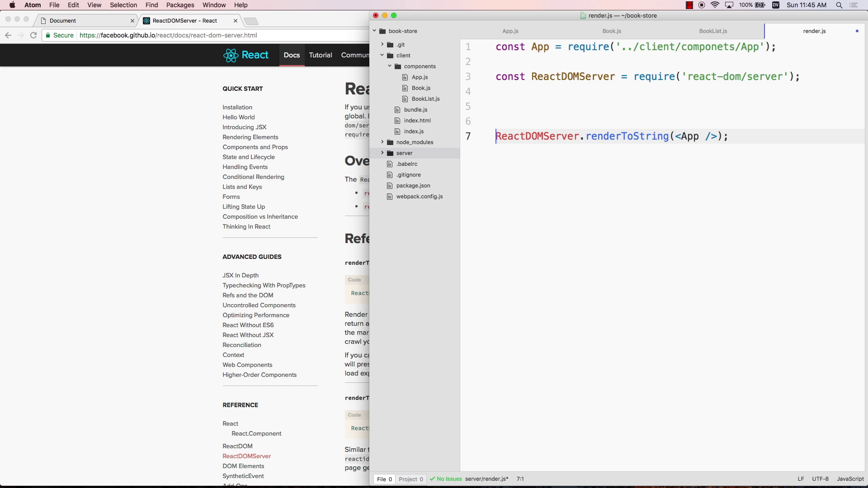Screen dimensions: 868x488
Task: Click line number 7 in the gutter
Action: (x=468, y=136)
